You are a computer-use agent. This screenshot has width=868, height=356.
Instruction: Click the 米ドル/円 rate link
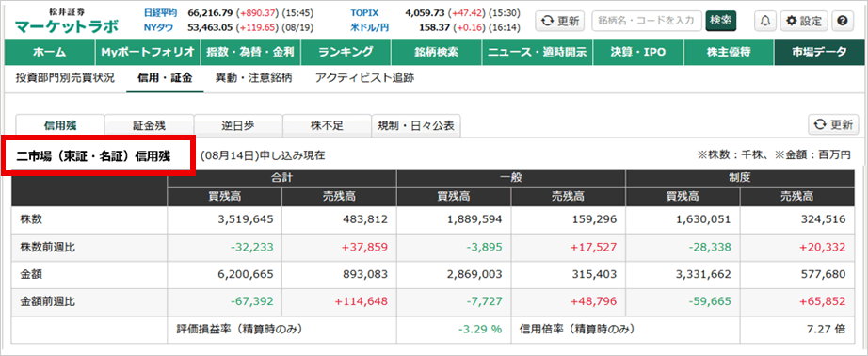[x=367, y=27]
